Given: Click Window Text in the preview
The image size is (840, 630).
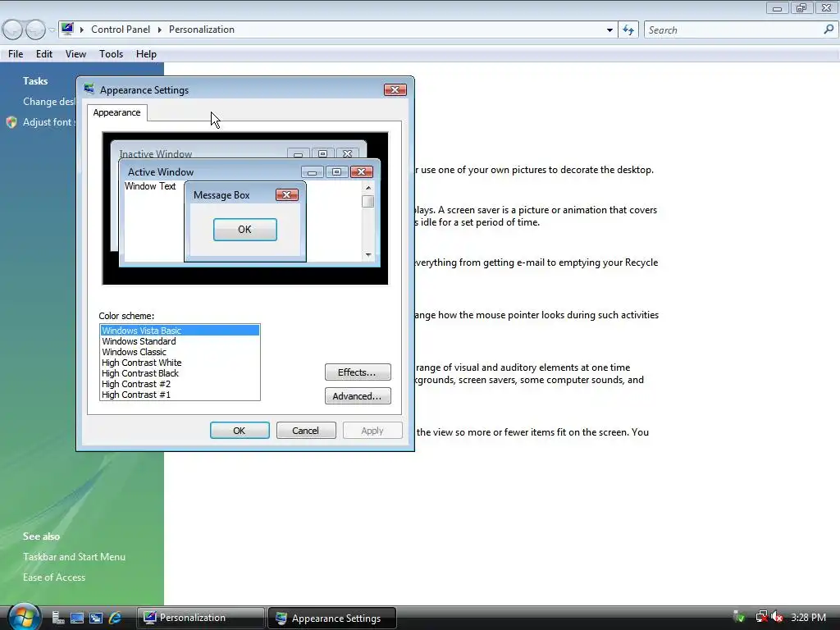Looking at the screenshot, I should [x=150, y=186].
